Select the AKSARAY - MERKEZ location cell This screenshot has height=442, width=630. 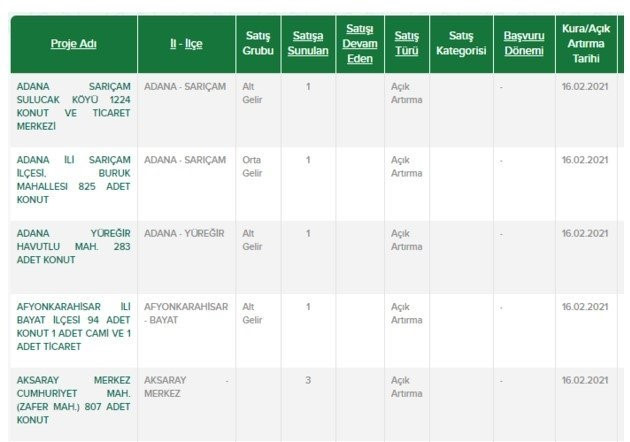186,387
